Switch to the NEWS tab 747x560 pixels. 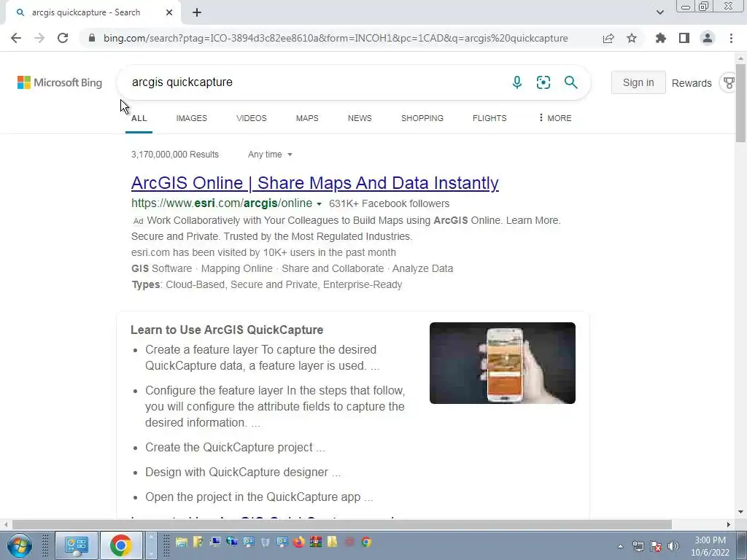[x=360, y=118]
